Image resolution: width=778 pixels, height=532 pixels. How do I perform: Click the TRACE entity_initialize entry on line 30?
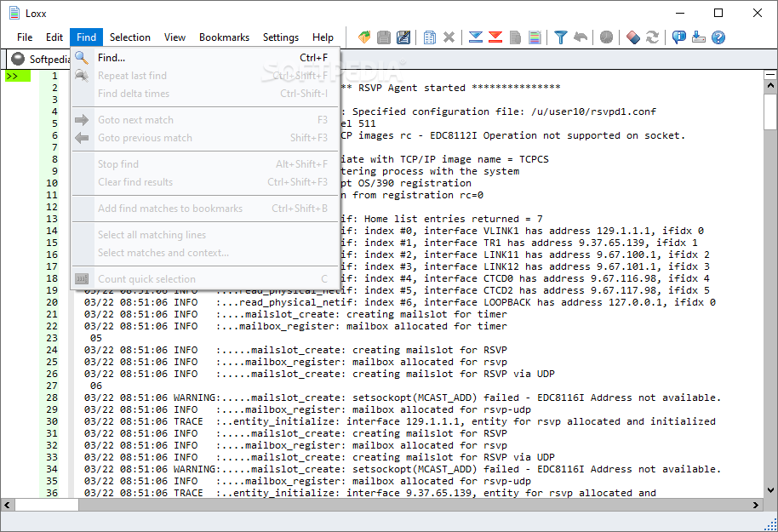400,421
